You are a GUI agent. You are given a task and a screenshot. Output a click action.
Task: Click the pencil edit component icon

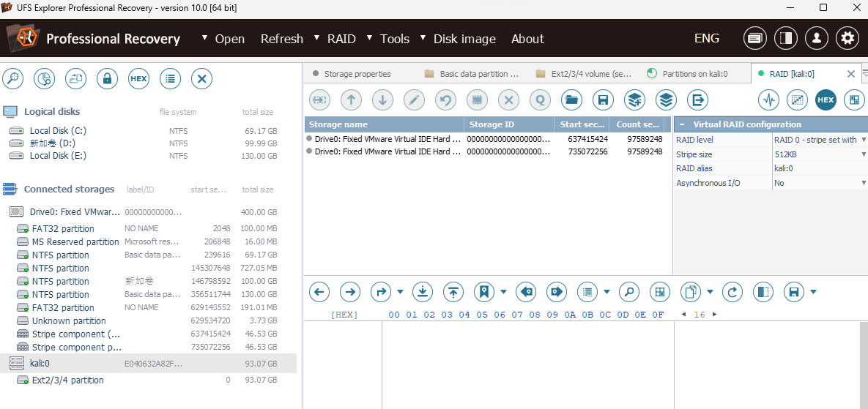(414, 100)
